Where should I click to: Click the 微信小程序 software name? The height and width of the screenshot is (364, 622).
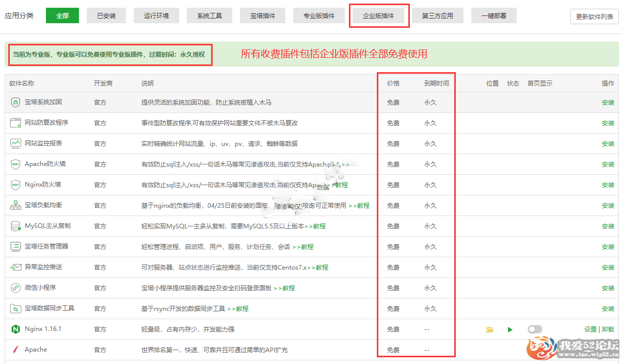point(40,288)
